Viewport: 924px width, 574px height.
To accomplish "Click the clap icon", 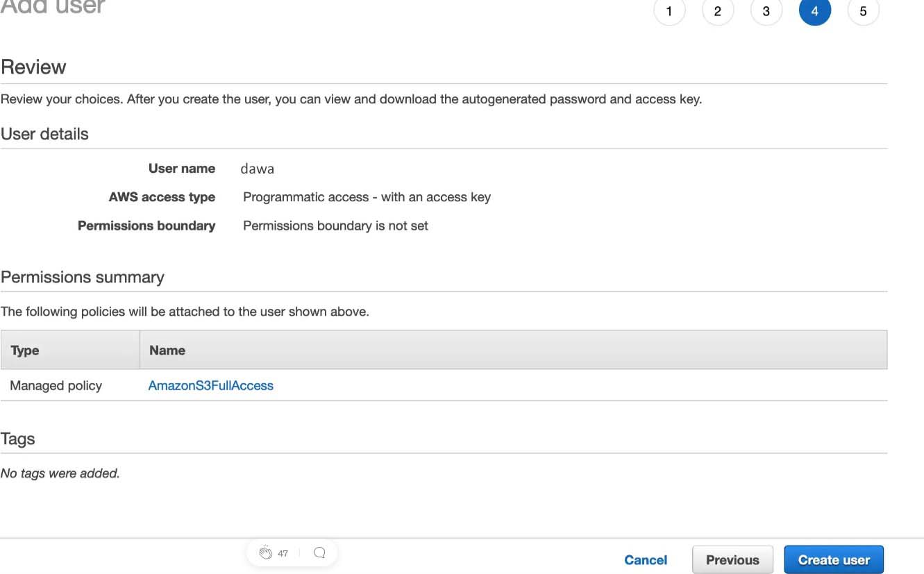I will pyautogui.click(x=265, y=553).
